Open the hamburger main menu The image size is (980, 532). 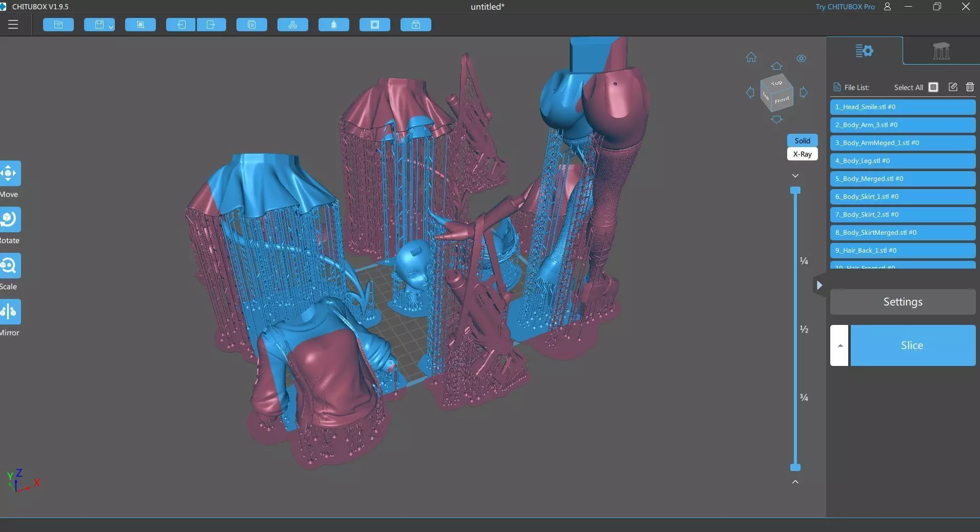[x=13, y=25]
